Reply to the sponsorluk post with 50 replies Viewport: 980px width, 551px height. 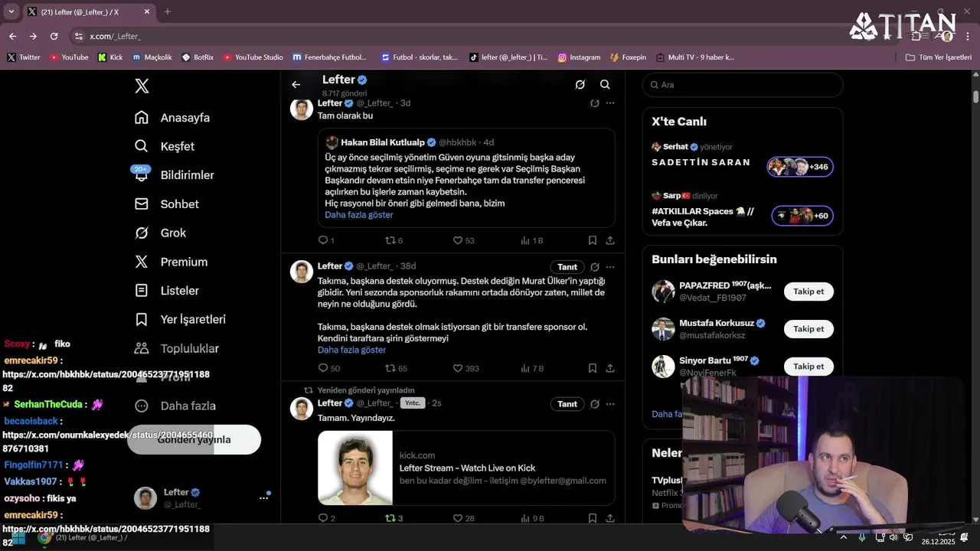tap(328, 368)
